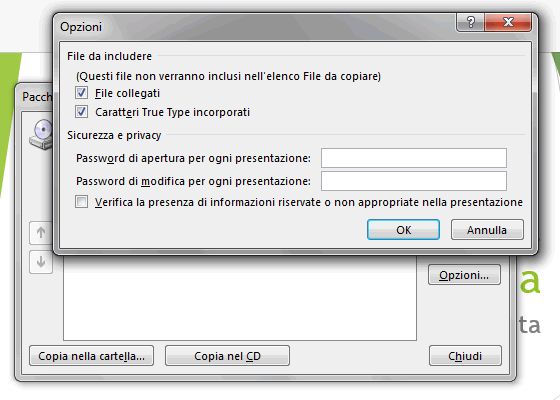Click Caratteri True Type incorporati label
Image resolution: width=560 pixels, height=400 pixels.
(x=172, y=112)
